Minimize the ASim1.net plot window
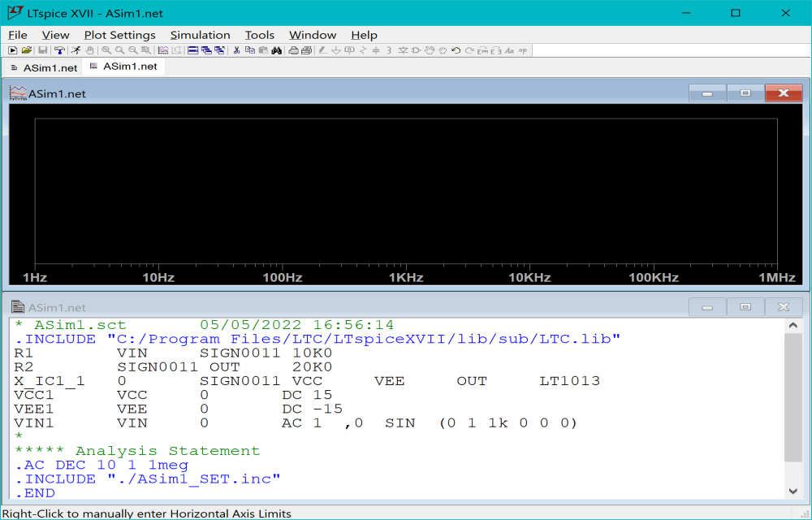The width and height of the screenshot is (812, 520). coord(707,93)
